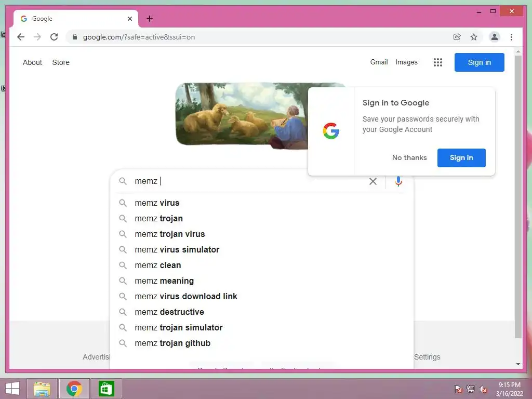Open the taskbar clock and date
The image size is (532, 399).
click(x=509, y=389)
